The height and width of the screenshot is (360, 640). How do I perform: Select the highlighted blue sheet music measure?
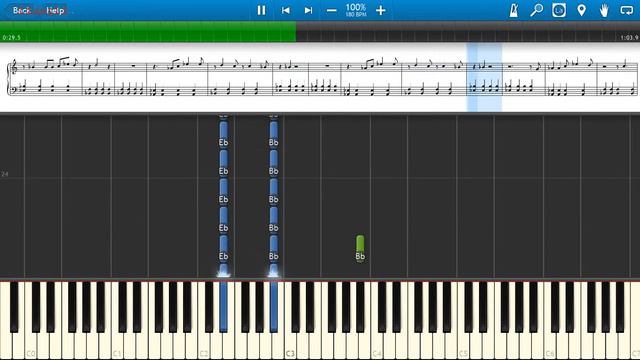click(484, 77)
